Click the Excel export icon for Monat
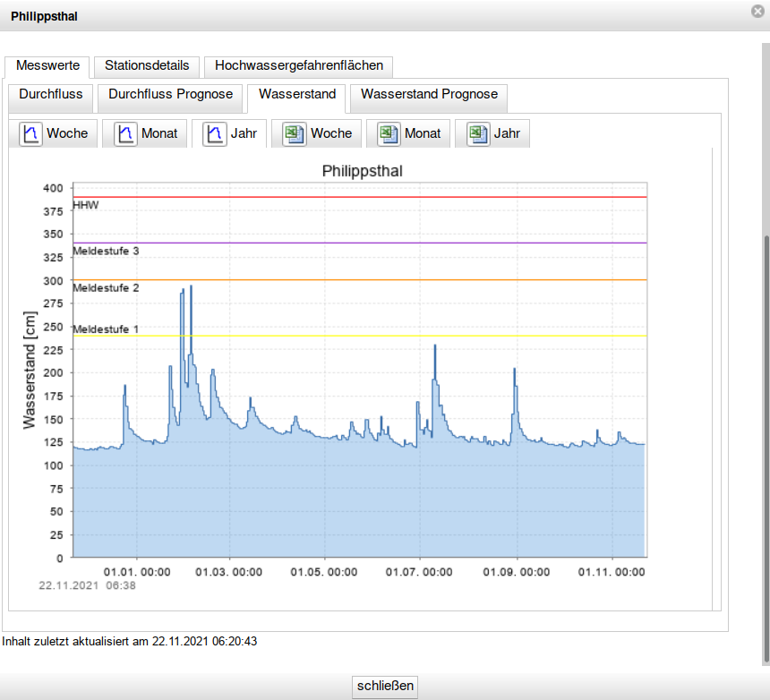 [389, 133]
